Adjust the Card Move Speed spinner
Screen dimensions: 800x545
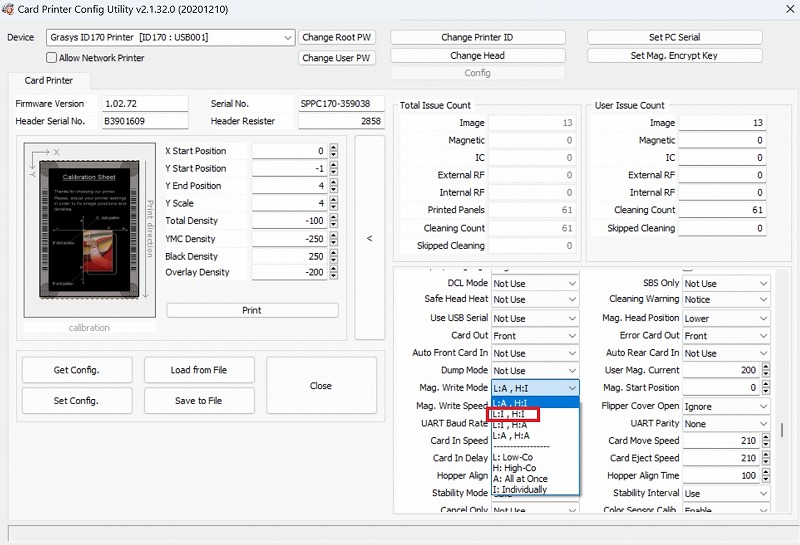pos(766,440)
